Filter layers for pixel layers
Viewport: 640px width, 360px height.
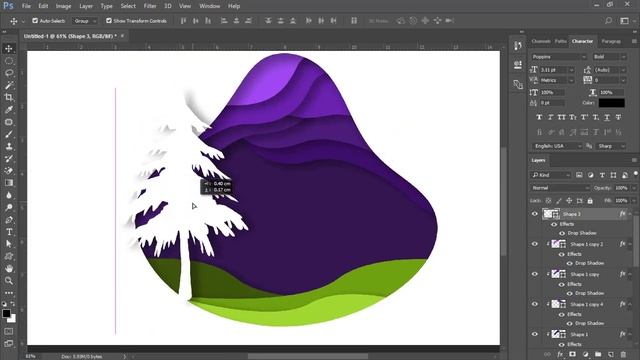click(579, 175)
